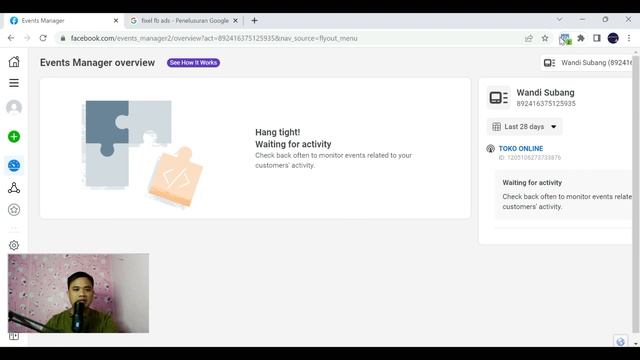The image size is (640, 360).
Task: Click the sidebar collapse icon at bottom
Action: (x=14, y=336)
